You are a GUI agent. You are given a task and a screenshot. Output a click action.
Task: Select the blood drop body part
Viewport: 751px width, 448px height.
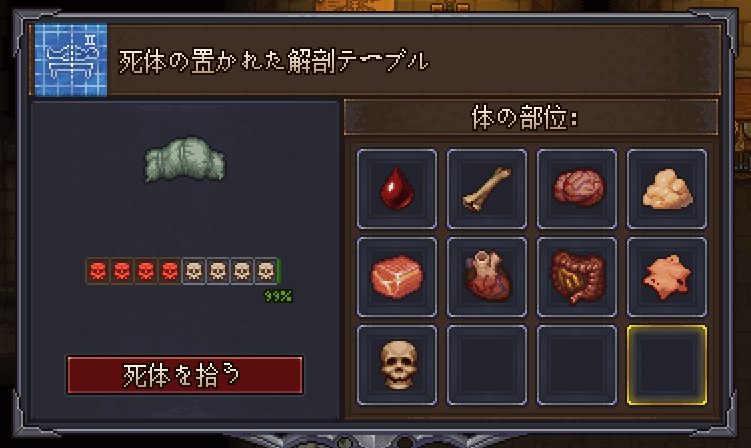click(x=397, y=188)
